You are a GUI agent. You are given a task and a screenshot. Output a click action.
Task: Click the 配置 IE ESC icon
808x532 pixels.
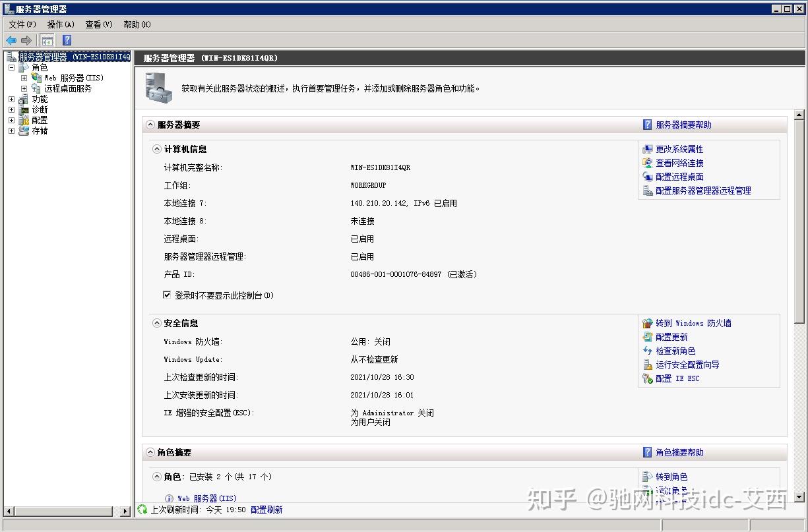648,378
